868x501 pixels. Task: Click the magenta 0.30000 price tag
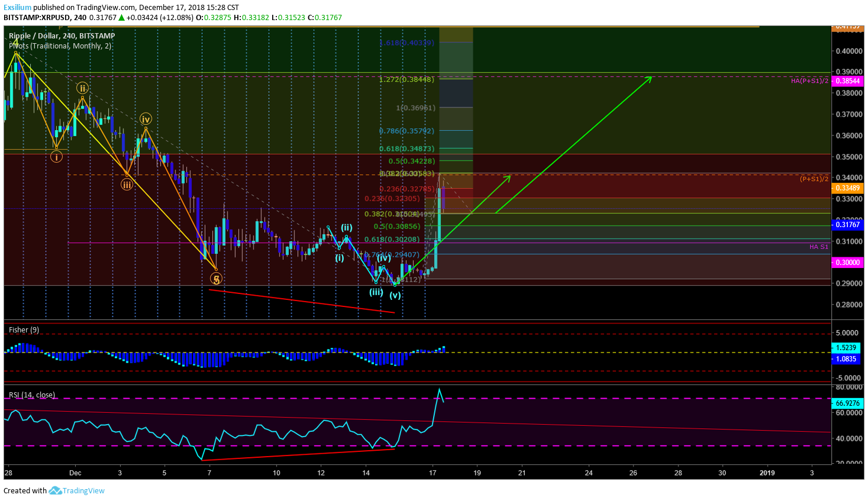click(847, 263)
